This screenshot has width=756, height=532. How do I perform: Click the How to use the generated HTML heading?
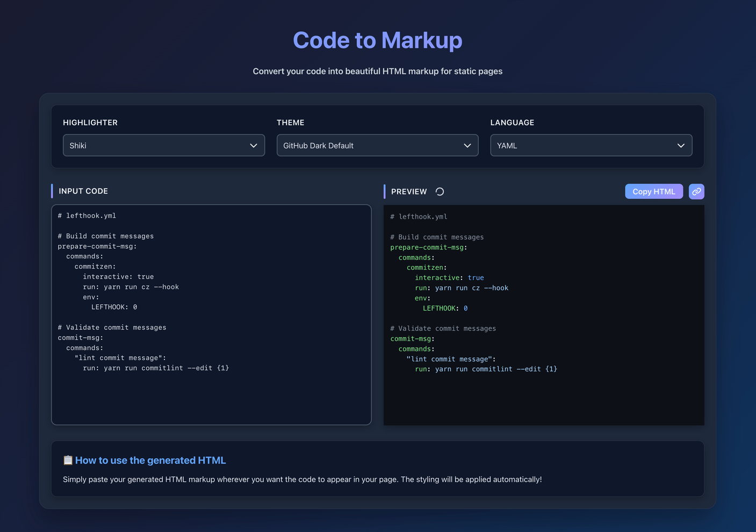coord(150,460)
